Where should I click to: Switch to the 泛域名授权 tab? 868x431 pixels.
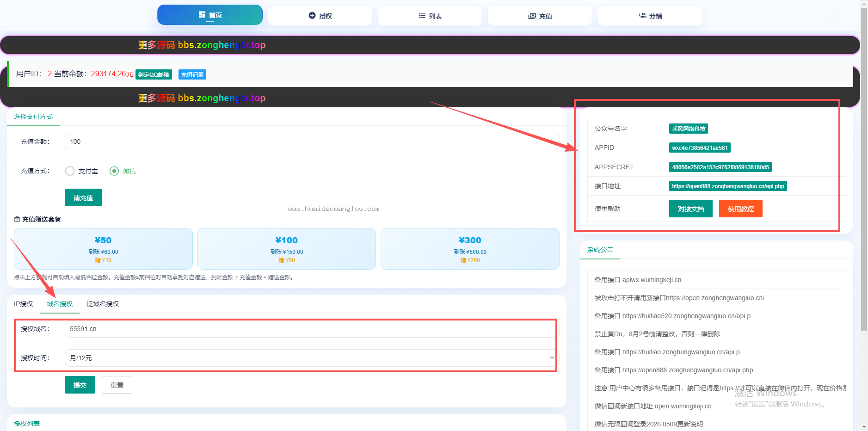click(x=103, y=304)
